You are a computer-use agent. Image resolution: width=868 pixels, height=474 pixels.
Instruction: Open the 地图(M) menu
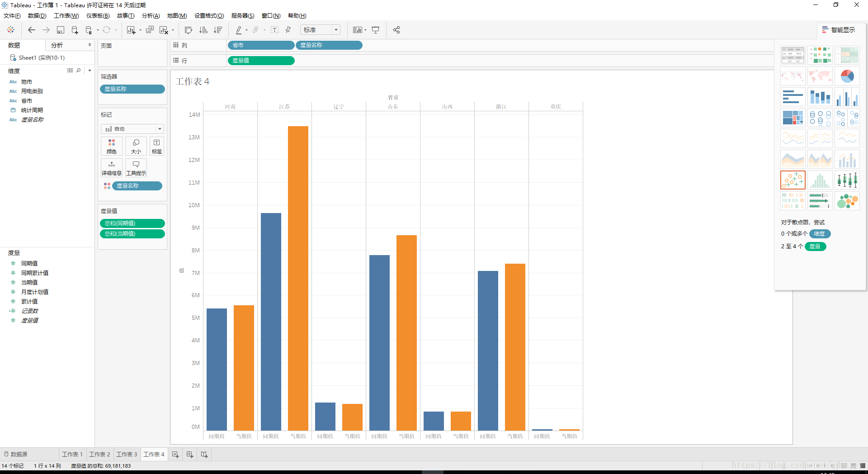point(177,16)
